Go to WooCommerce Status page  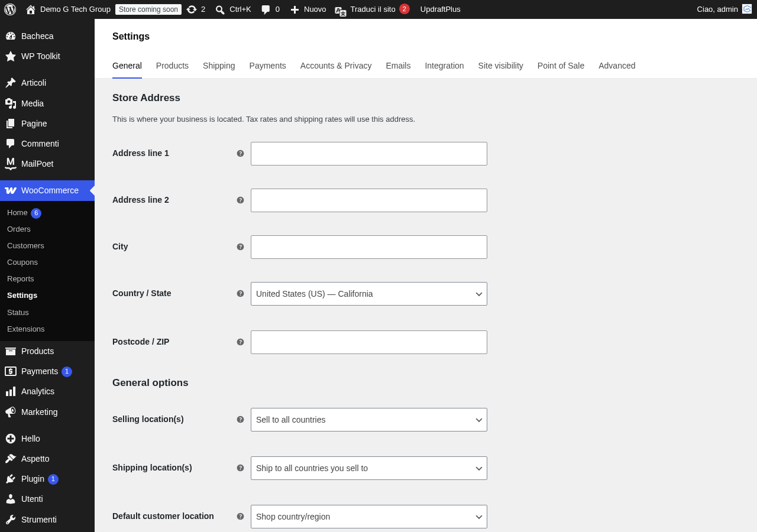[x=18, y=313]
